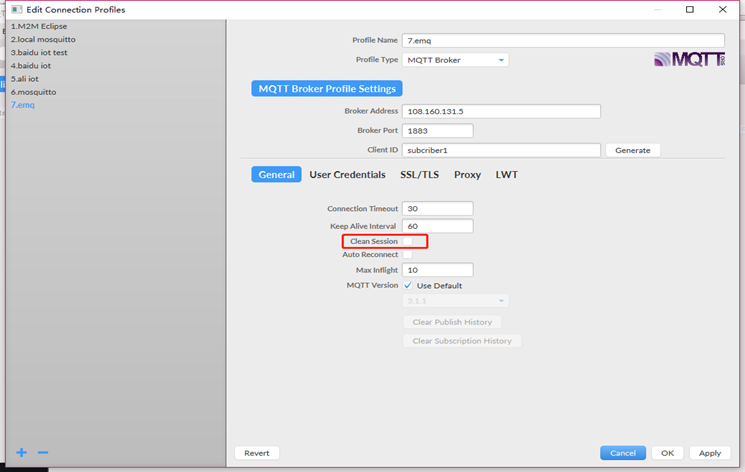Select the LWT tab
This screenshot has width=745, height=472.
[x=506, y=174]
